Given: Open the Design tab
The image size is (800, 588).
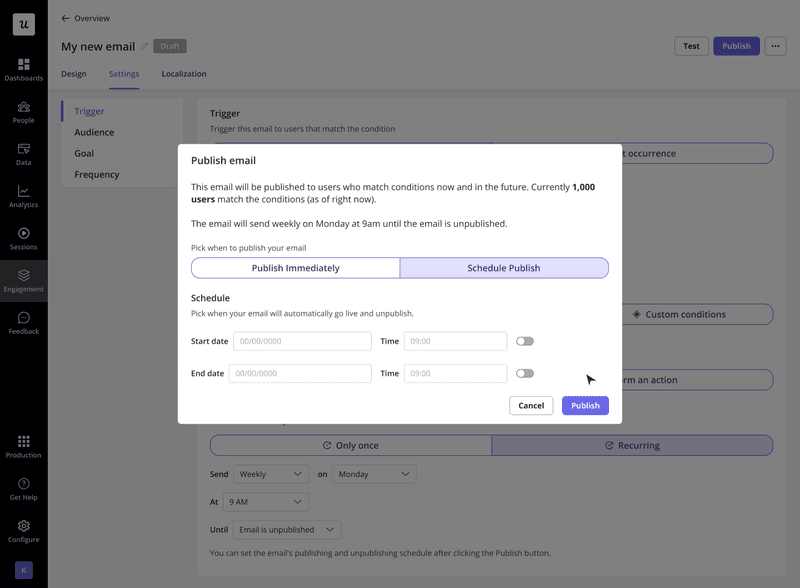Looking at the screenshot, I should [x=73, y=74].
